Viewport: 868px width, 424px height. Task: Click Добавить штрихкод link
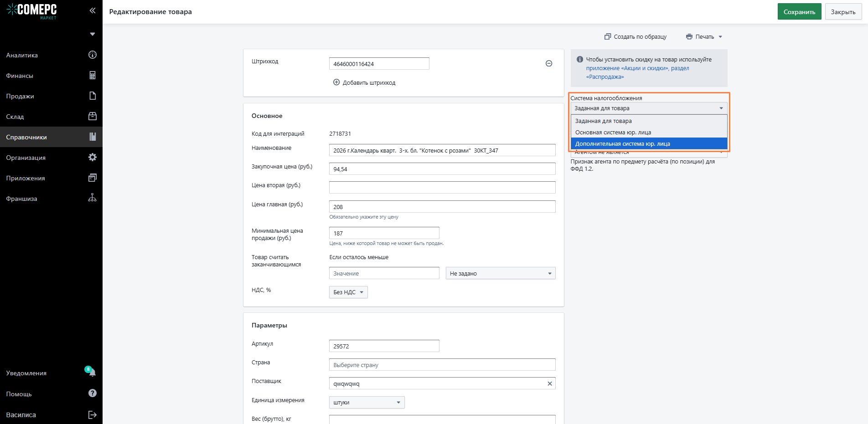(364, 83)
